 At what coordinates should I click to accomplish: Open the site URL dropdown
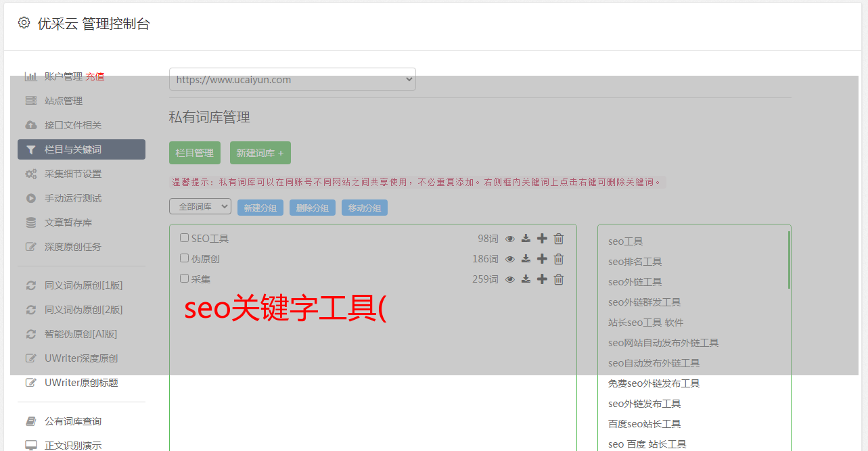292,79
